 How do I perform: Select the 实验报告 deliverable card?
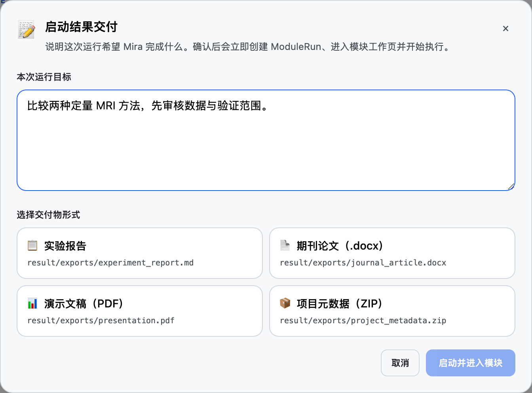coord(140,253)
